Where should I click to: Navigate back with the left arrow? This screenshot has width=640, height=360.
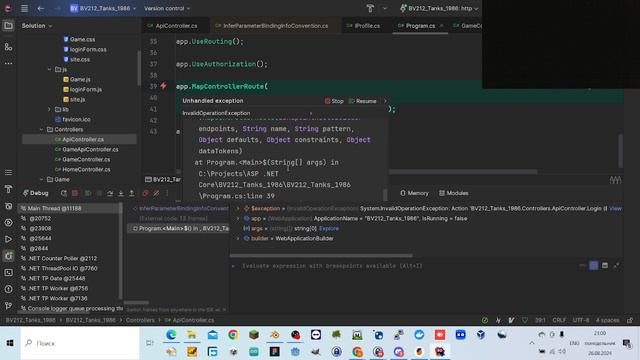[40, 8]
